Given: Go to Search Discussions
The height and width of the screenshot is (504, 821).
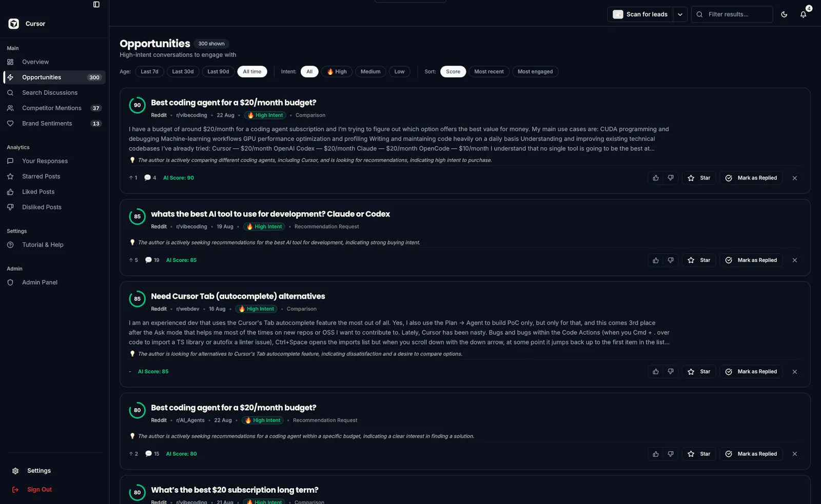Looking at the screenshot, I should pyautogui.click(x=54, y=93).
